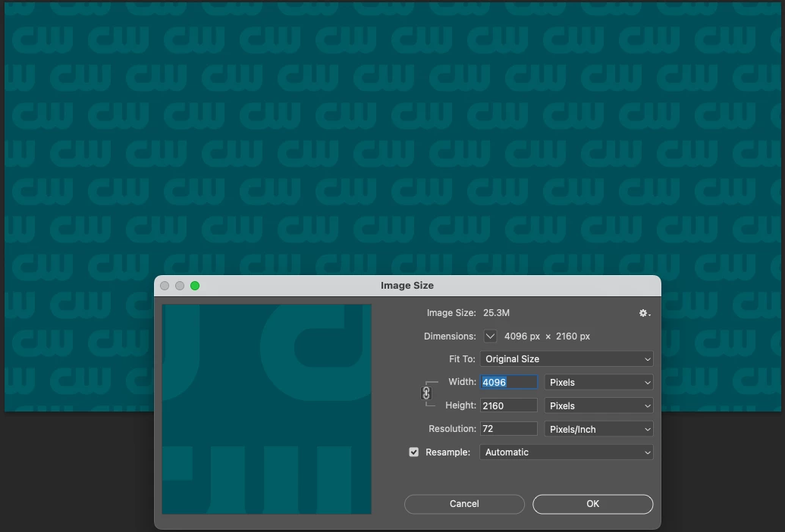785x532 pixels.
Task: Click the Image Size 25.3M value
Action: pos(496,313)
